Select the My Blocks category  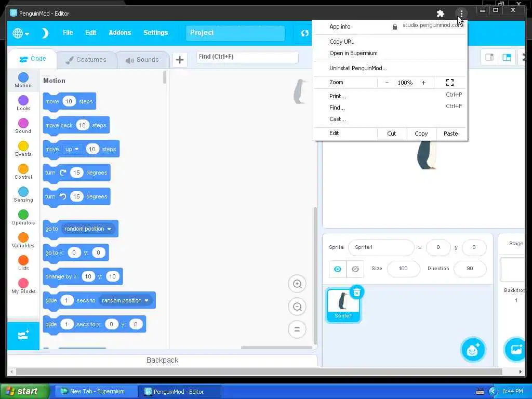click(23, 286)
